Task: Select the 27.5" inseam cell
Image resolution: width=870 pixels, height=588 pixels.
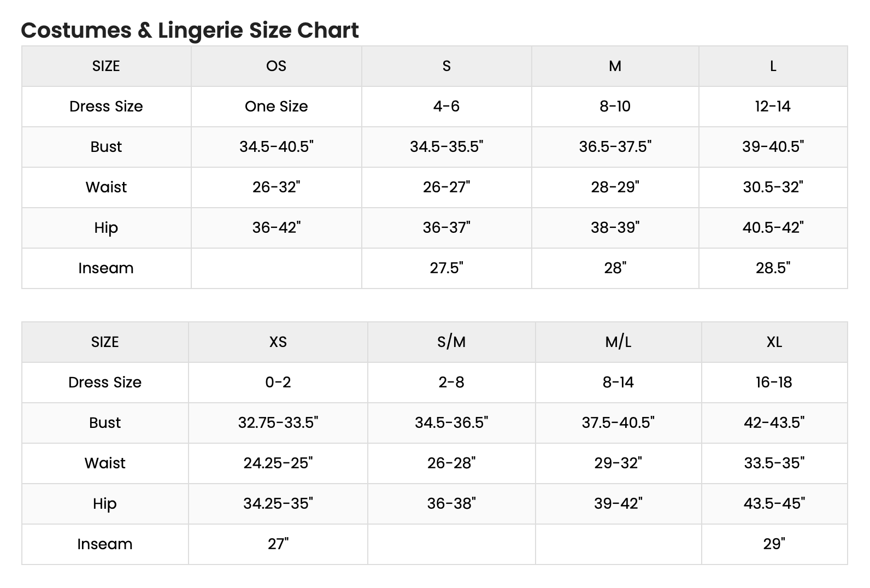Action: [446, 268]
